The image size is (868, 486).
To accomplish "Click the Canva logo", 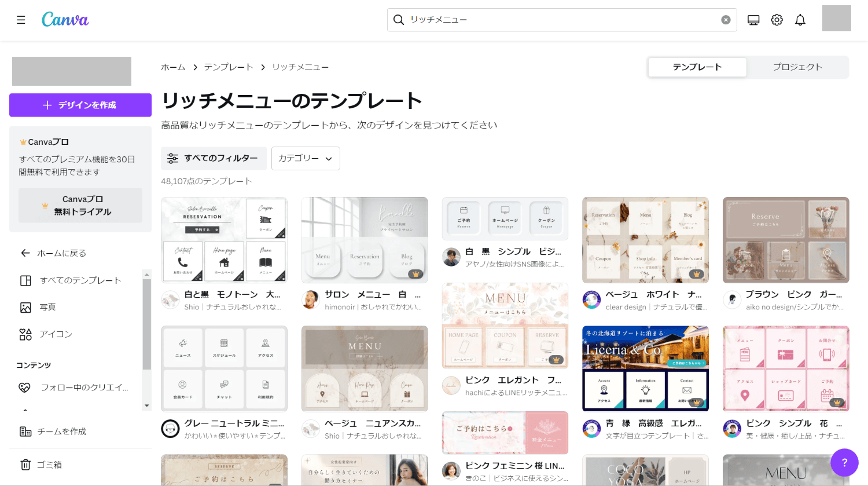I will (x=65, y=20).
